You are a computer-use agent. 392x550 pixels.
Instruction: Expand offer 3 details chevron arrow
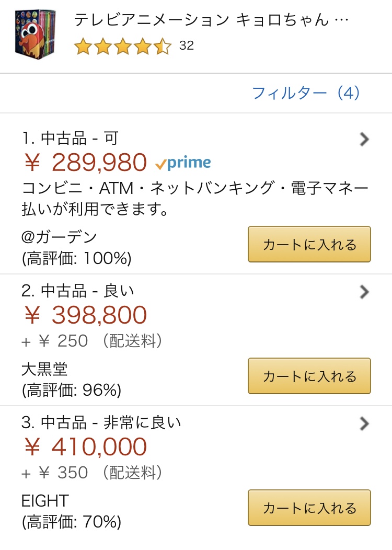(364, 423)
